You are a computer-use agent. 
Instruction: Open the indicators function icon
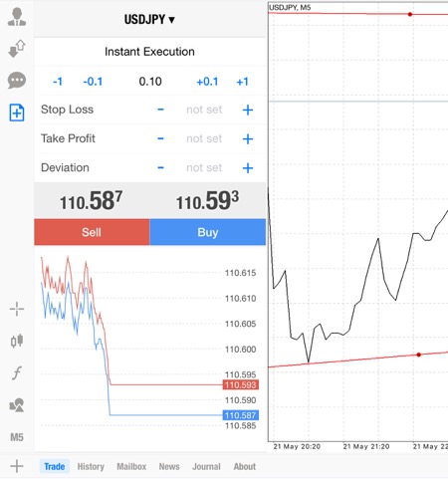[17, 372]
